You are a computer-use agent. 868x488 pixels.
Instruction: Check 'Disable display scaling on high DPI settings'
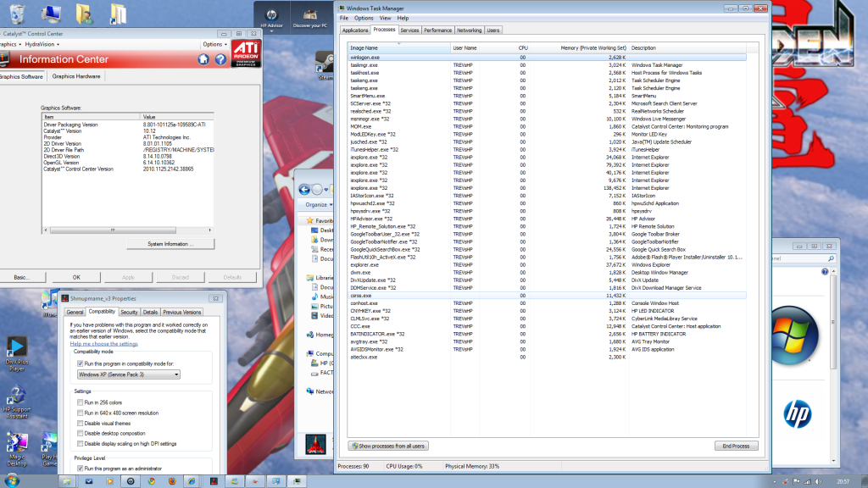[81, 444]
